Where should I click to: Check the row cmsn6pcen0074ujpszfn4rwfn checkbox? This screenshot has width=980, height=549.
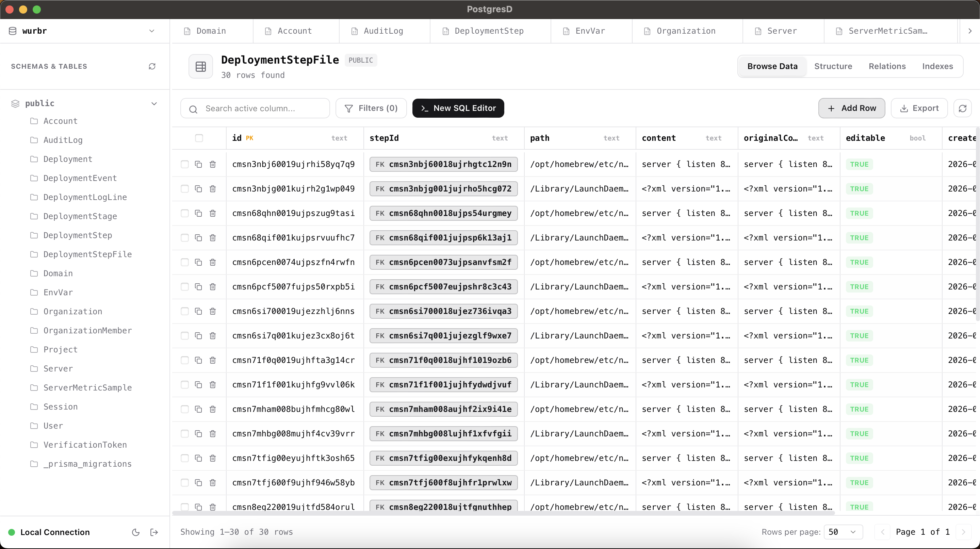click(184, 262)
